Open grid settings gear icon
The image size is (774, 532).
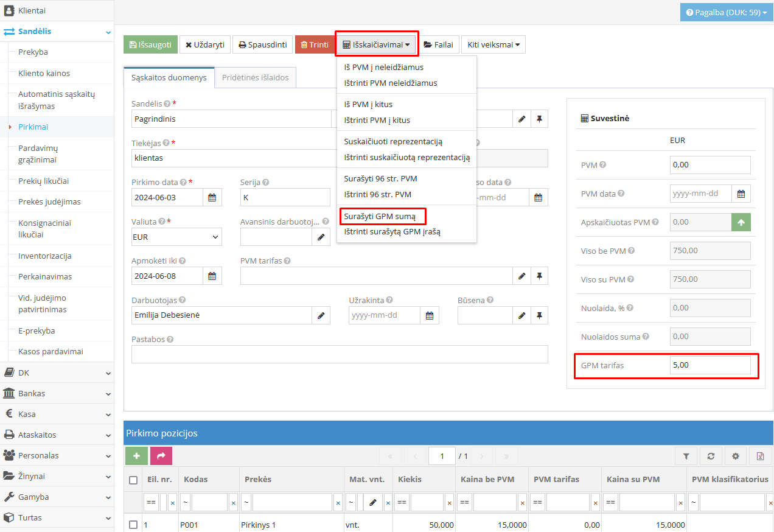(x=735, y=456)
